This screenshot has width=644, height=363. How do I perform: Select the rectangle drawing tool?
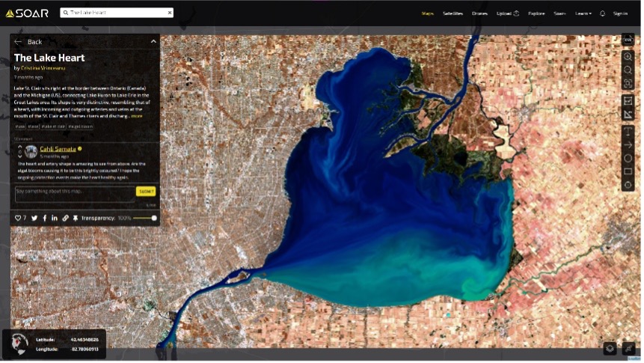pos(628,172)
